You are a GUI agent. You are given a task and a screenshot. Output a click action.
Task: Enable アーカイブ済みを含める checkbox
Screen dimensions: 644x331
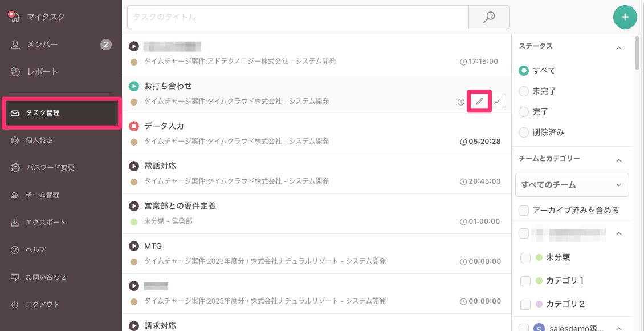524,211
